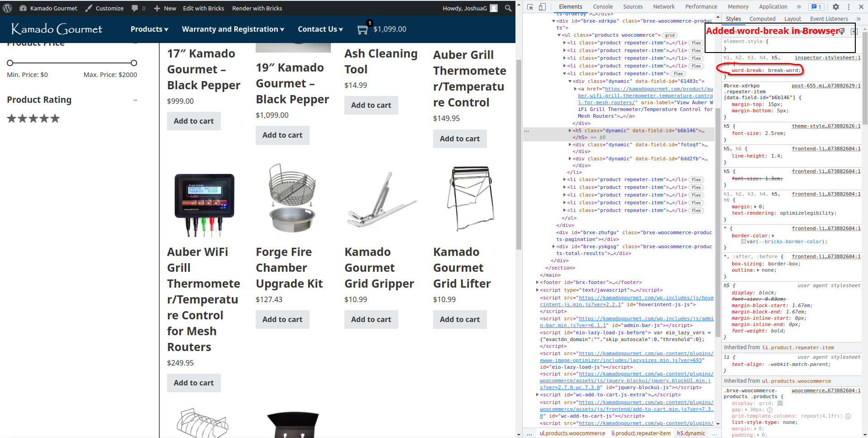This screenshot has width=868, height=438.
Task: Activate the inspect element picker
Action: (x=530, y=7)
